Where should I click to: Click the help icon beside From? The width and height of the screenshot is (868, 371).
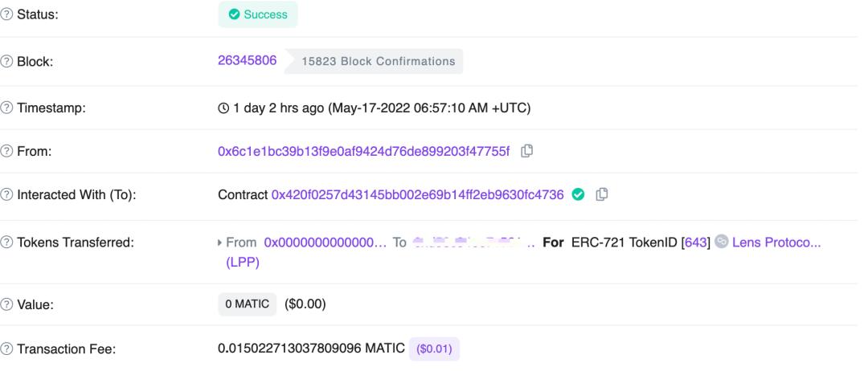[6, 151]
